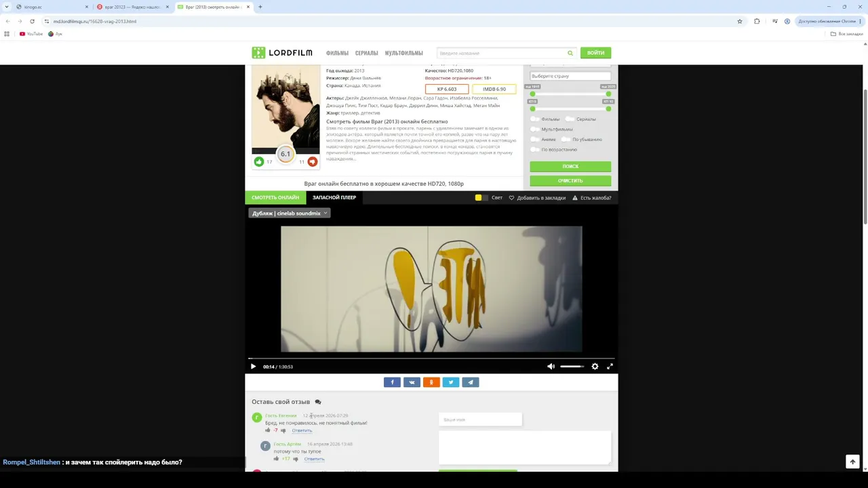This screenshot has width=868, height=488.
Task: Toggle По убыванию sort order
Action: point(568,140)
